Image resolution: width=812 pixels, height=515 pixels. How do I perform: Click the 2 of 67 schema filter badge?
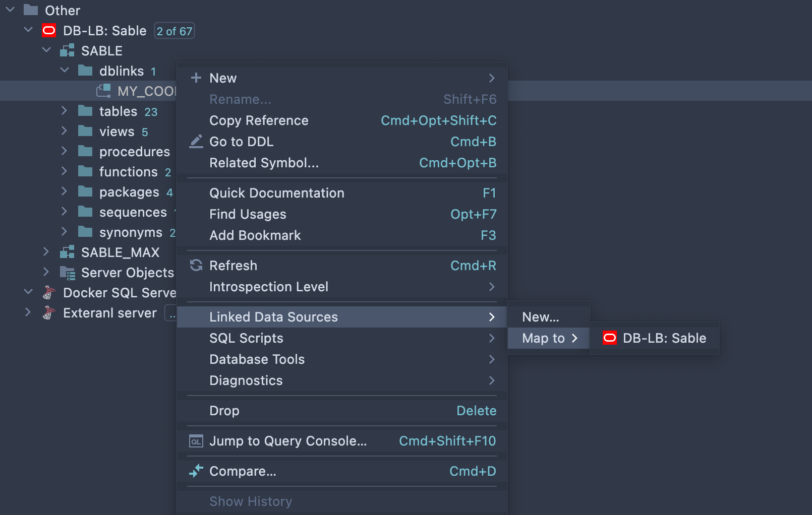[x=174, y=31]
